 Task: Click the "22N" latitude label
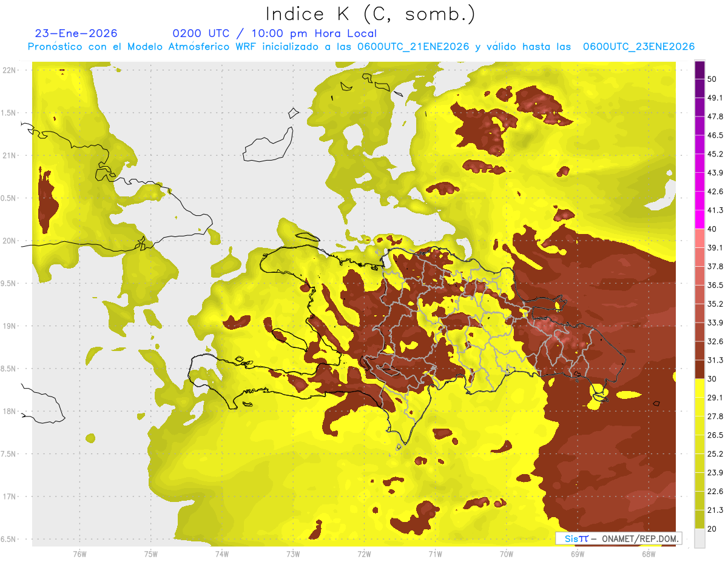(9, 70)
